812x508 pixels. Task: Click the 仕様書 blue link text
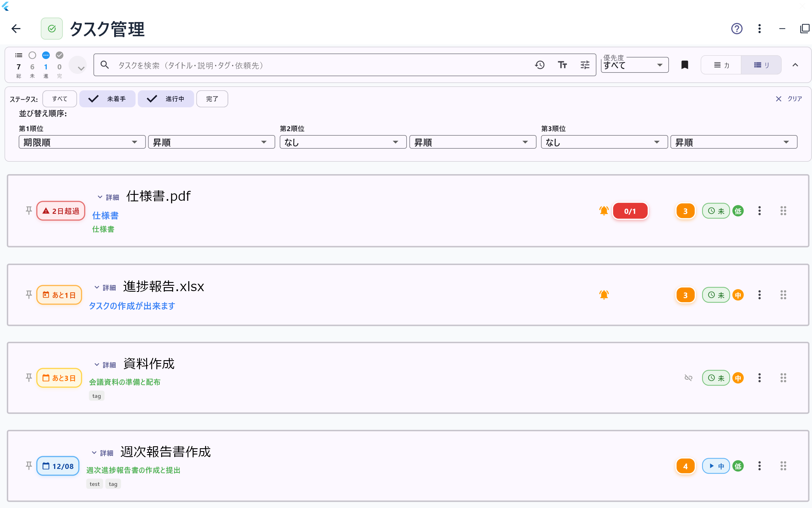pyautogui.click(x=105, y=215)
